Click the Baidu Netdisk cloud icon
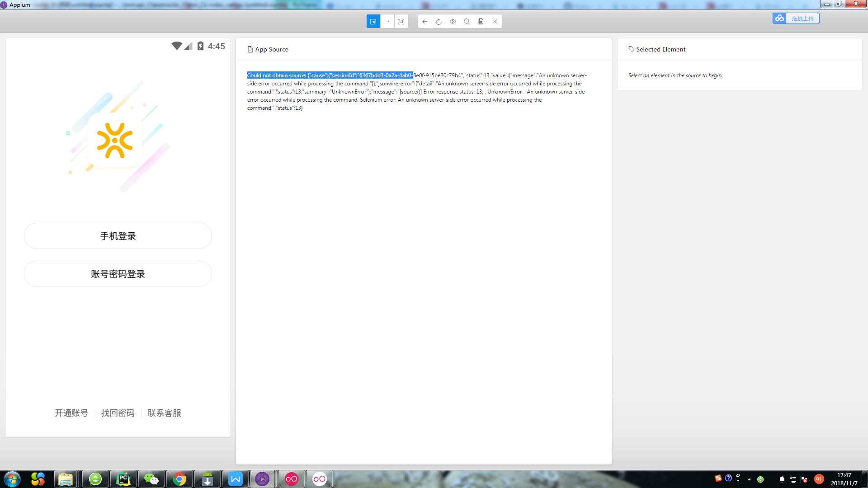Screen dimensions: 868x488 pos(779,19)
